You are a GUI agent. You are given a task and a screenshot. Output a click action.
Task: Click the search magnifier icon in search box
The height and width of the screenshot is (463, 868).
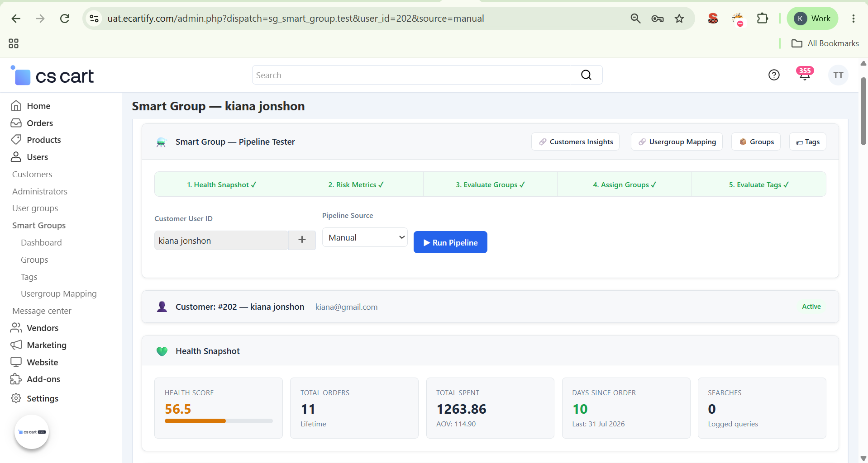tap(586, 75)
